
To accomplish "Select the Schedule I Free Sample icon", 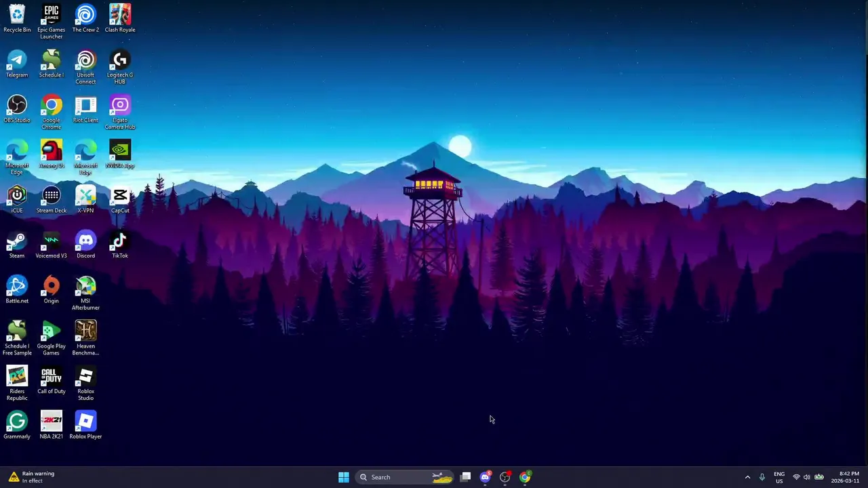I will click(x=17, y=338).
